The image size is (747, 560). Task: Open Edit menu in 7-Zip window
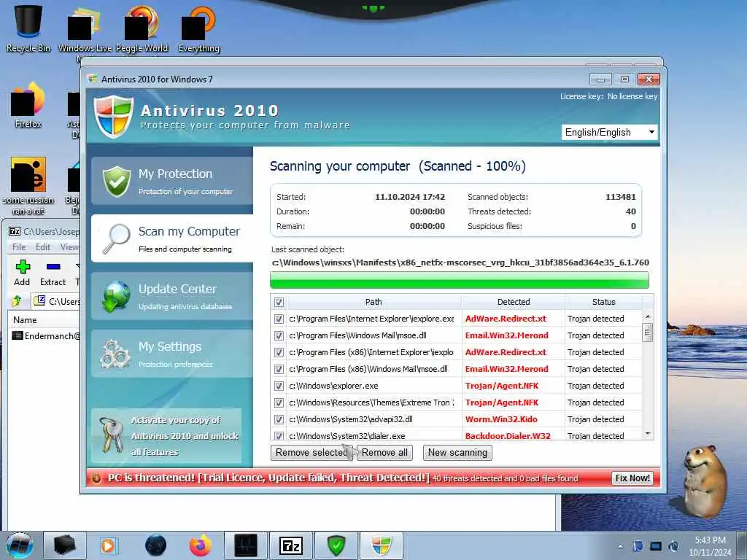click(x=43, y=246)
